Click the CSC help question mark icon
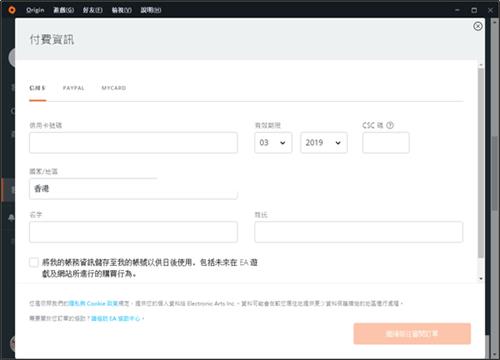This screenshot has width=500, height=360. tap(390, 125)
